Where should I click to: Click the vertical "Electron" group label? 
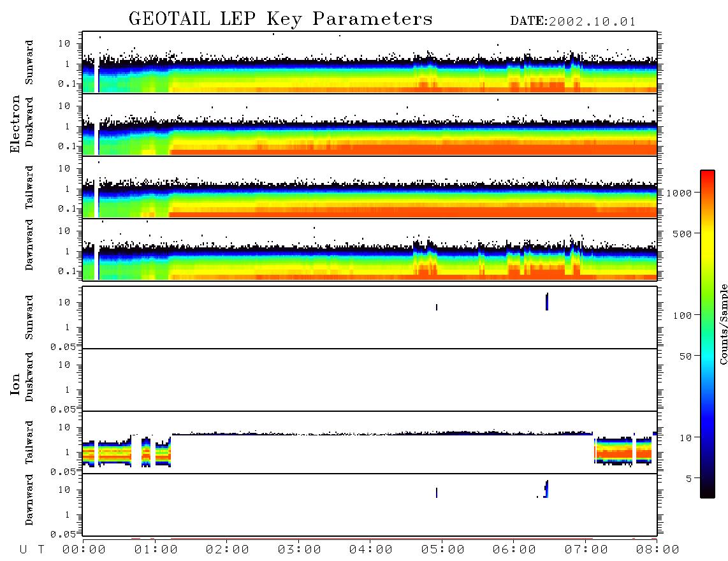point(15,124)
